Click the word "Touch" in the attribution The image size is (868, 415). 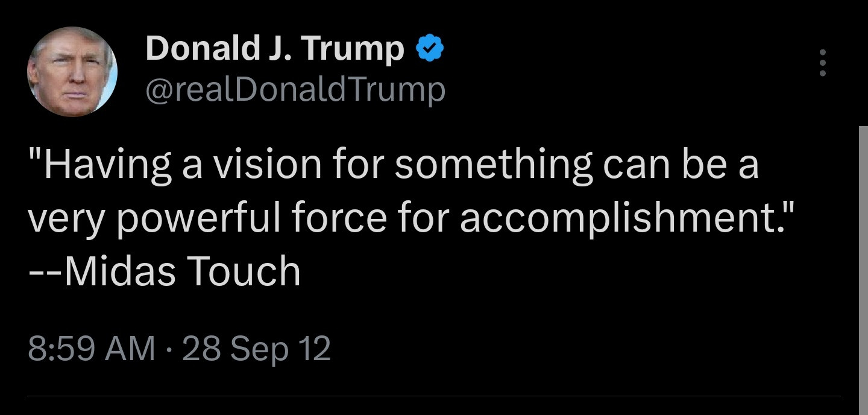(x=244, y=271)
